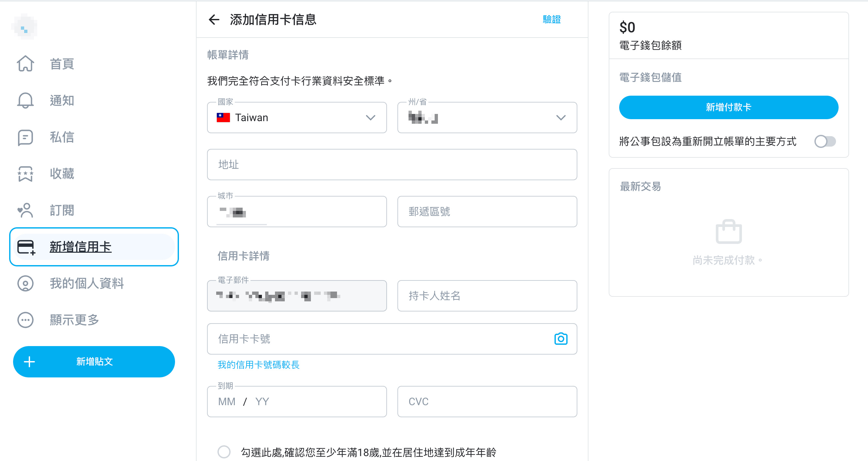
Task: Click the Show More (顯示更多) ellipsis icon
Action: 25,320
